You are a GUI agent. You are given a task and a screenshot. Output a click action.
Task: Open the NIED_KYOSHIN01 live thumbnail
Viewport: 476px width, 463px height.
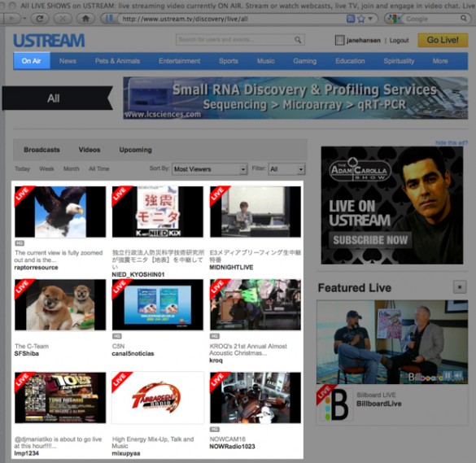tap(158, 212)
